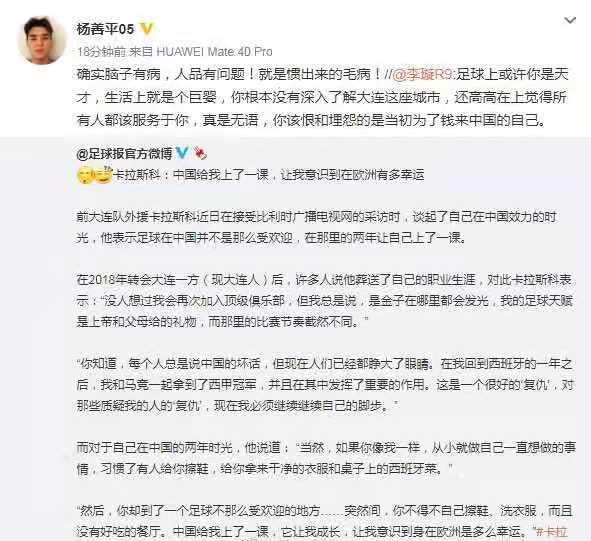Image resolution: width=591 pixels, height=541 pixels.
Task: Tap the paragraph starting 在2018年转会大连一方
Action: coord(325,300)
